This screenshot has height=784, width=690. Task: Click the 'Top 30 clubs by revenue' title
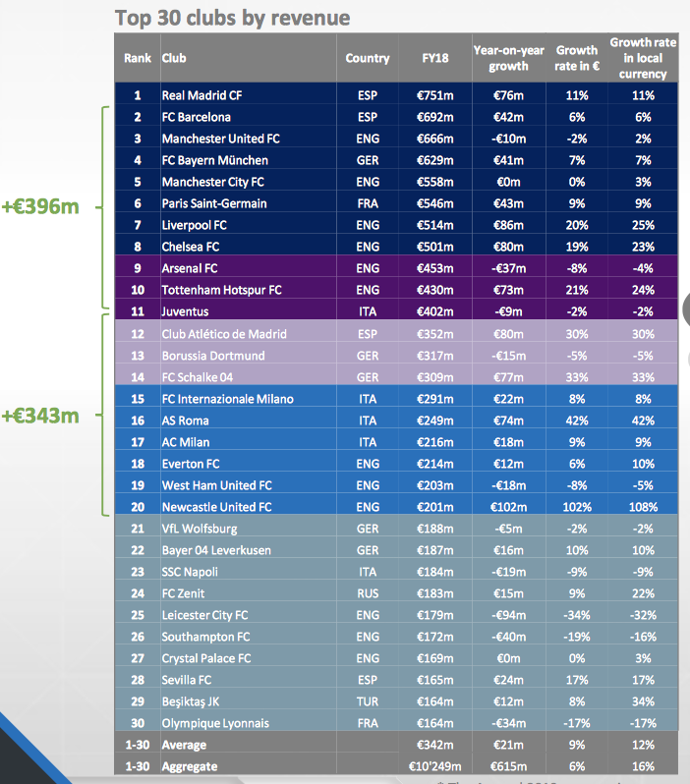coord(233,18)
